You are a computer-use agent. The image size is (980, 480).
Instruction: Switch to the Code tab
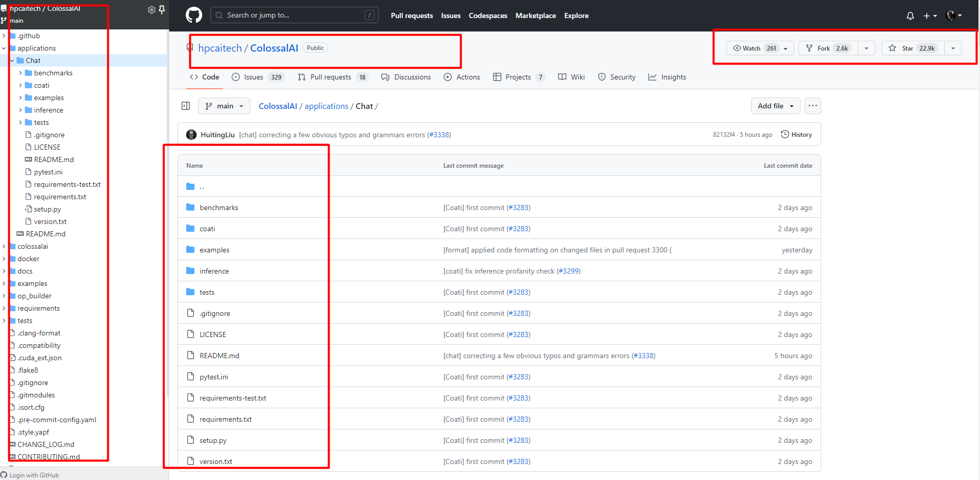[x=205, y=77]
